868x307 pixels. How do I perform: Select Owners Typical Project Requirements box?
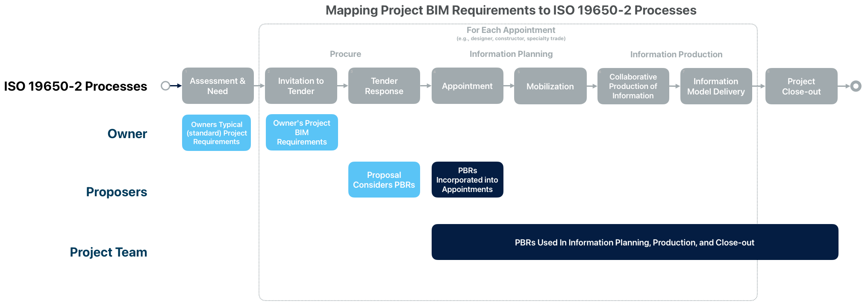pyautogui.click(x=216, y=133)
